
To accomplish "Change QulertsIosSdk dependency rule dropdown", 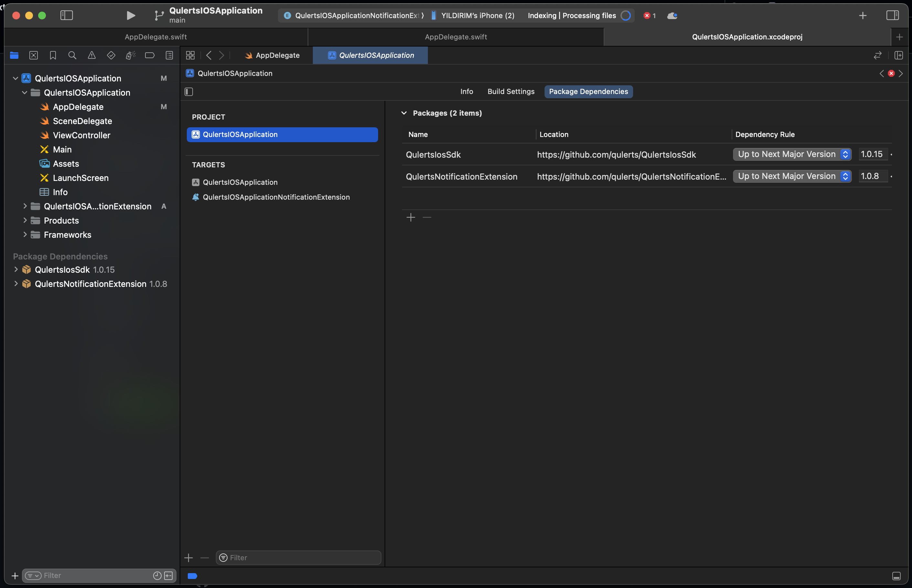I will click(792, 154).
